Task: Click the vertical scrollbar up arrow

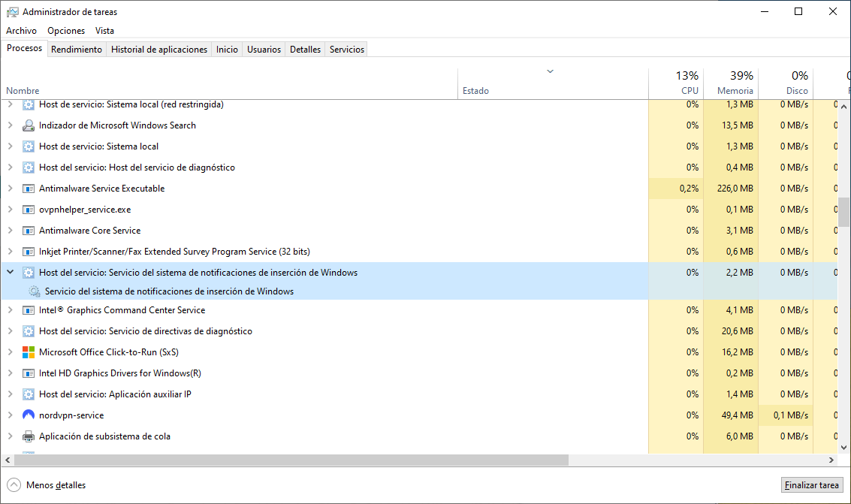Action: pos(843,107)
